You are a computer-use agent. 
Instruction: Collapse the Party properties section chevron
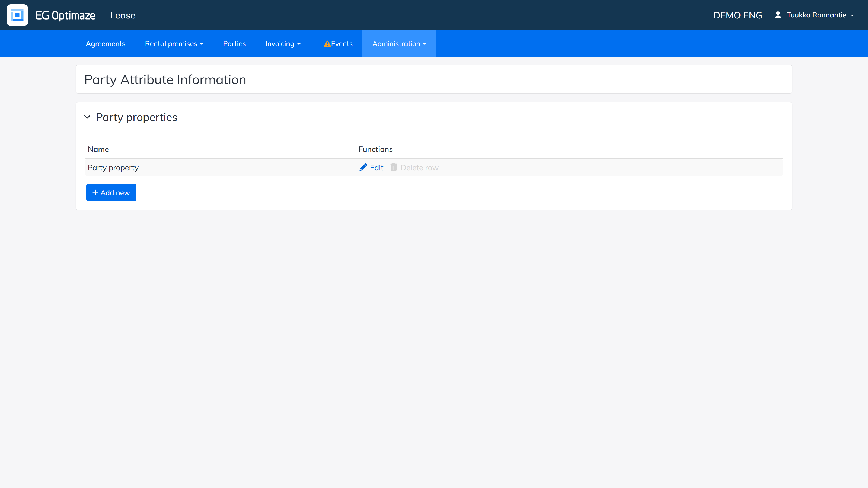pyautogui.click(x=87, y=117)
